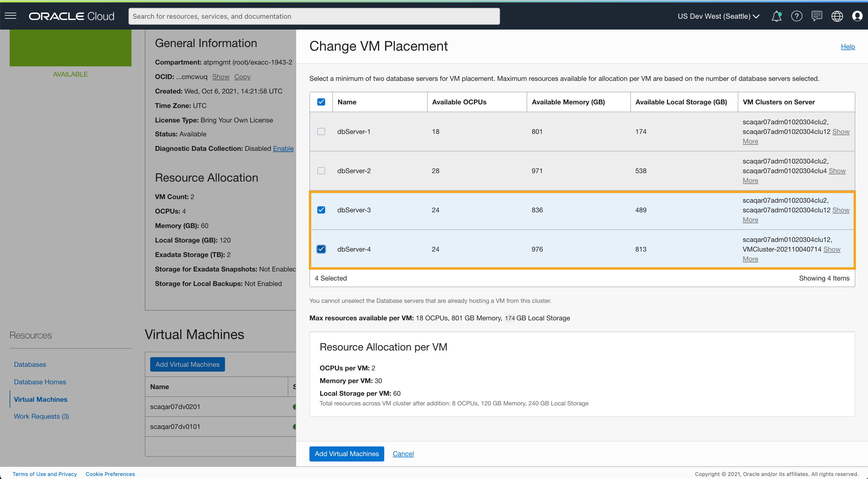Check the dbServer-2 checkbox
The image size is (868, 479).
321,170
